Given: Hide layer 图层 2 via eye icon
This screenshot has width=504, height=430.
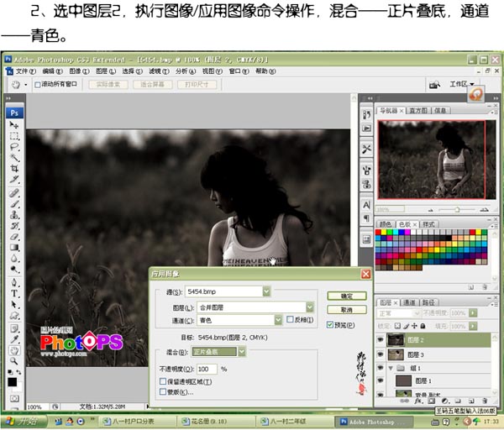Looking at the screenshot, I should [x=381, y=339].
